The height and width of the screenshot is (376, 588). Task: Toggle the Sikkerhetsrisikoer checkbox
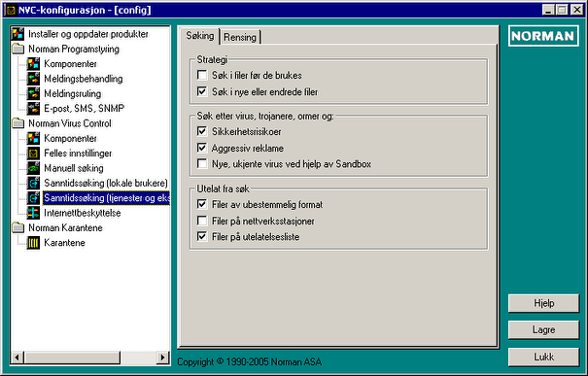pos(202,131)
